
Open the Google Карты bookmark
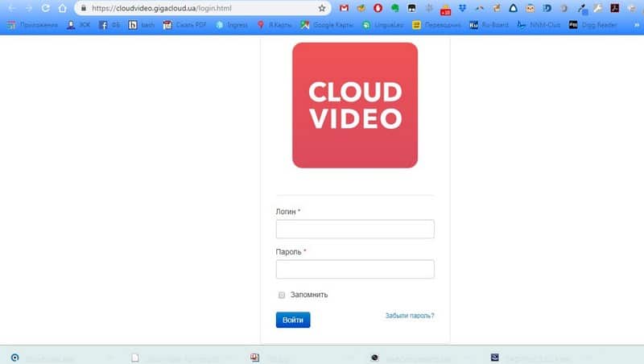(x=327, y=25)
